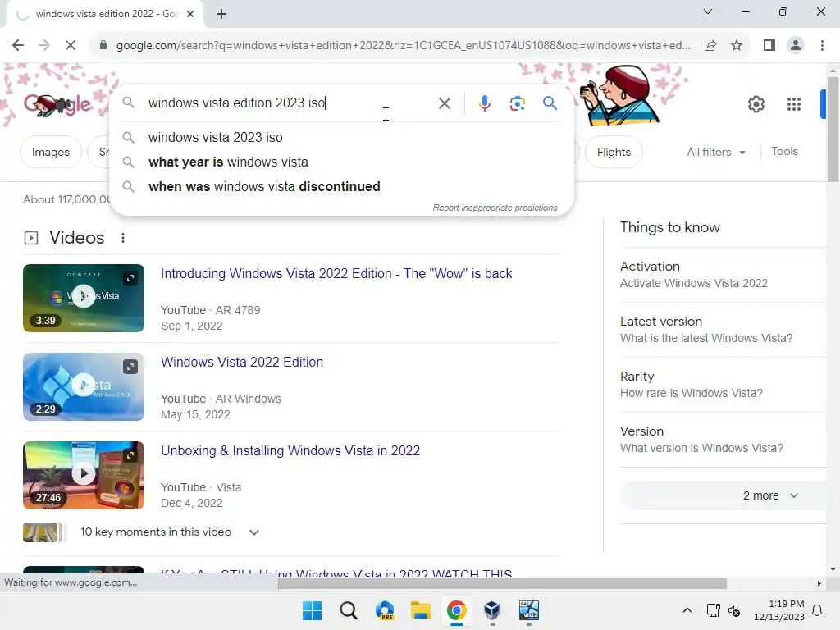Show hidden system tray icons
This screenshot has height=630, width=840.
coord(687,610)
